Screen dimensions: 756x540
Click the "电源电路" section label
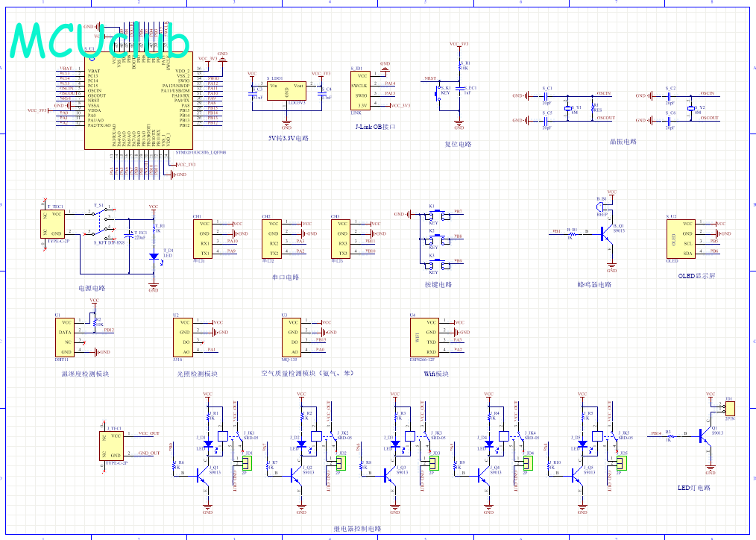coord(92,288)
